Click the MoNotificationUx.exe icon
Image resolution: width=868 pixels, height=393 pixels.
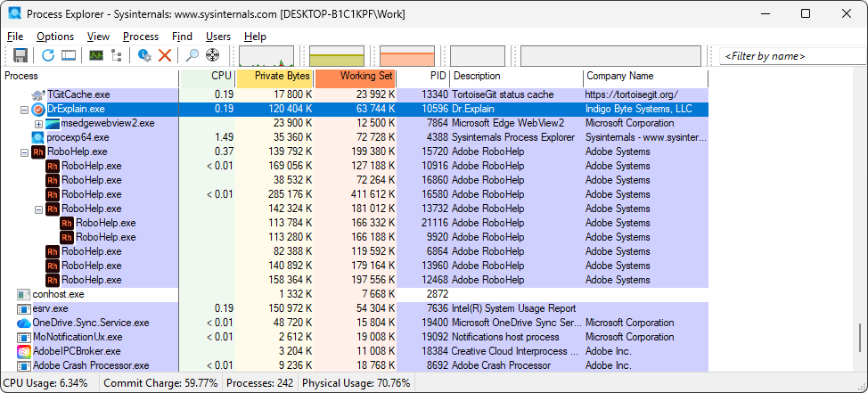point(24,337)
